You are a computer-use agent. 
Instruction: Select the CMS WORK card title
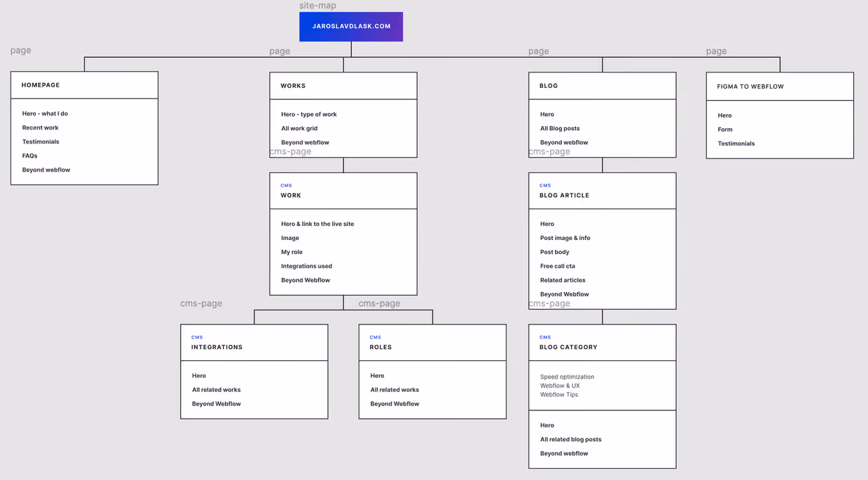pyautogui.click(x=291, y=196)
